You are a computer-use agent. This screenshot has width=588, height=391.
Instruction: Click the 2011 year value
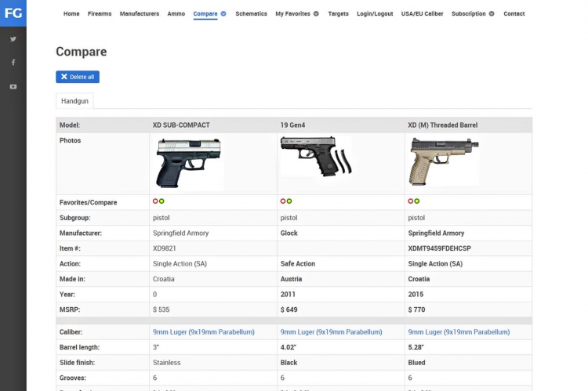click(x=288, y=295)
